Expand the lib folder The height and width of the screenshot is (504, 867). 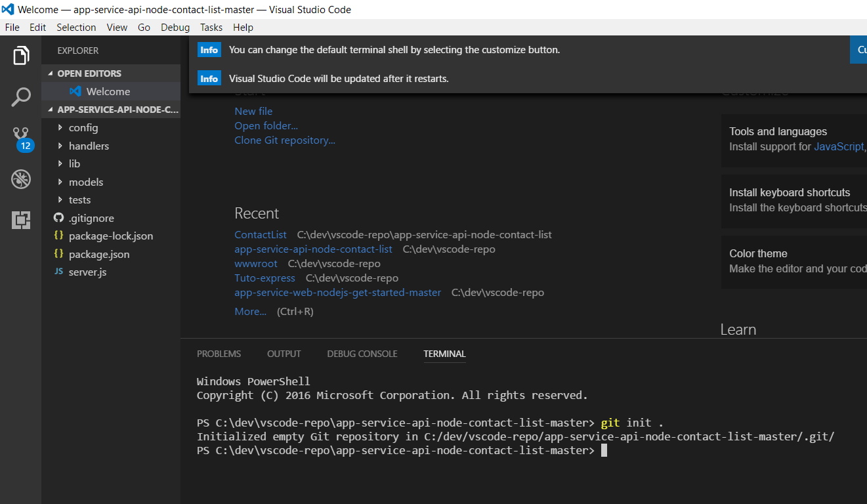[x=60, y=163]
